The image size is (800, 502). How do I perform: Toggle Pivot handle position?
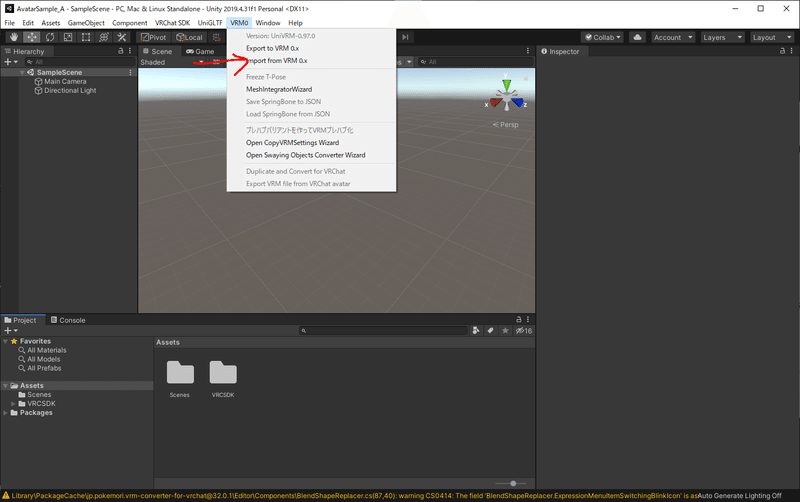154,37
